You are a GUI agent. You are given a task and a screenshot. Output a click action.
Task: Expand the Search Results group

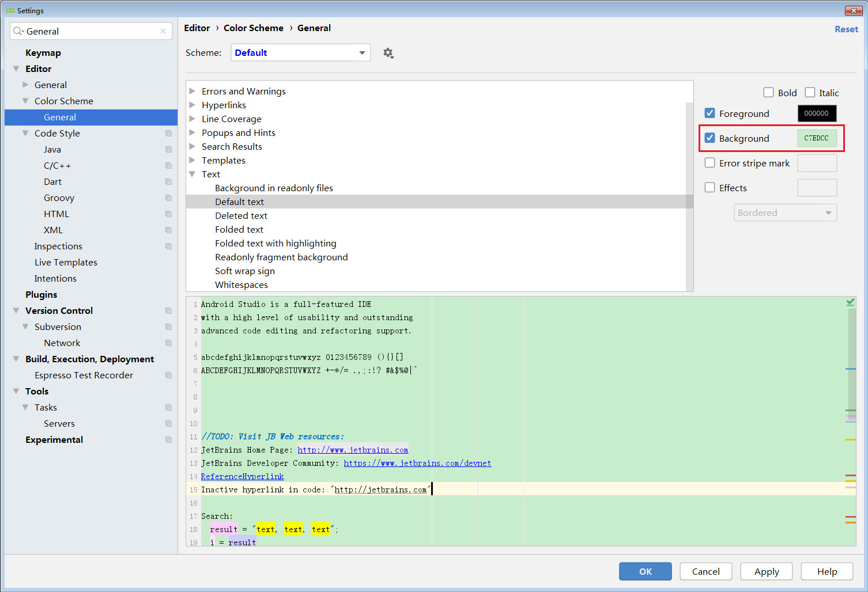(193, 146)
